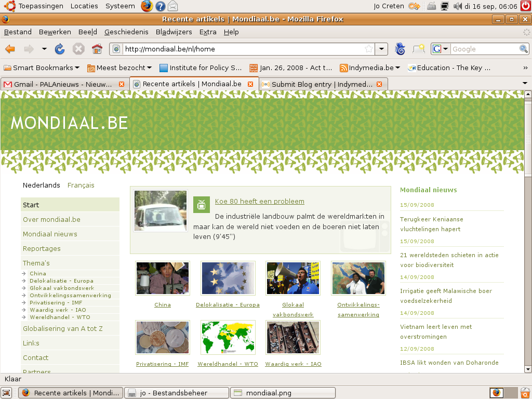Open the Help menu
The height and width of the screenshot is (399, 532).
pyautogui.click(x=231, y=32)
